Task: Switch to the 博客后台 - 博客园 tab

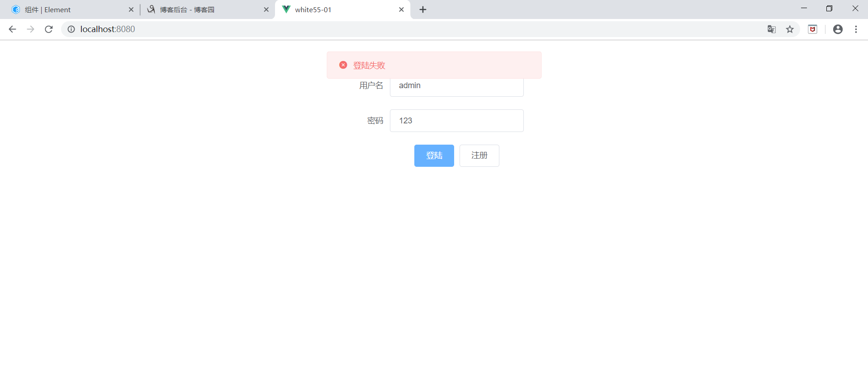Action: 207,9
